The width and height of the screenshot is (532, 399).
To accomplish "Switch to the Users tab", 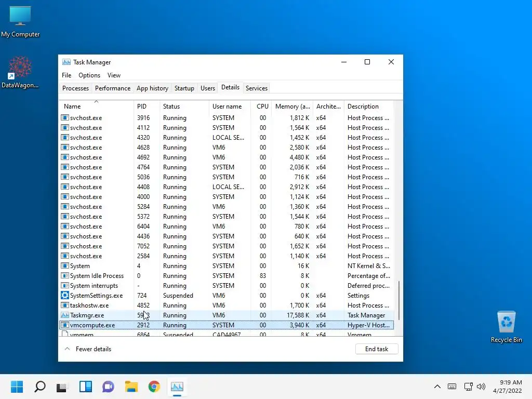I will [208, 88].
